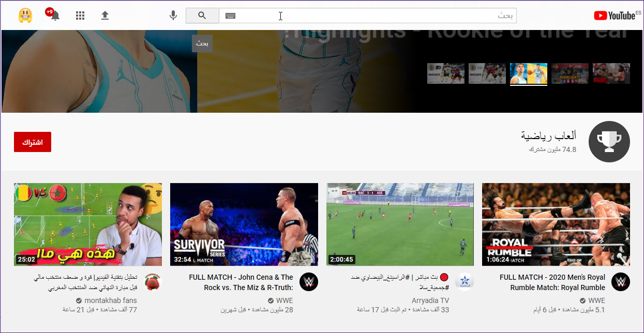Open WWE channel avatar beside John Cena video
Image resolution: width=644 pixels, height=333 pixels.
[x=309, y=282]
